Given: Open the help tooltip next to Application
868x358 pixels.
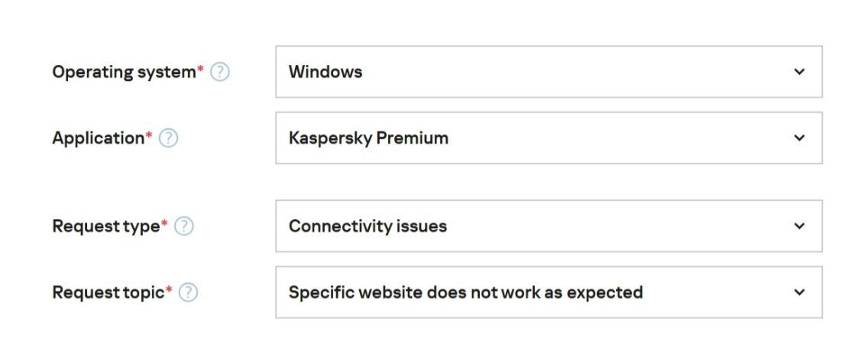Looking at the screenshot, I should point(168,138).
